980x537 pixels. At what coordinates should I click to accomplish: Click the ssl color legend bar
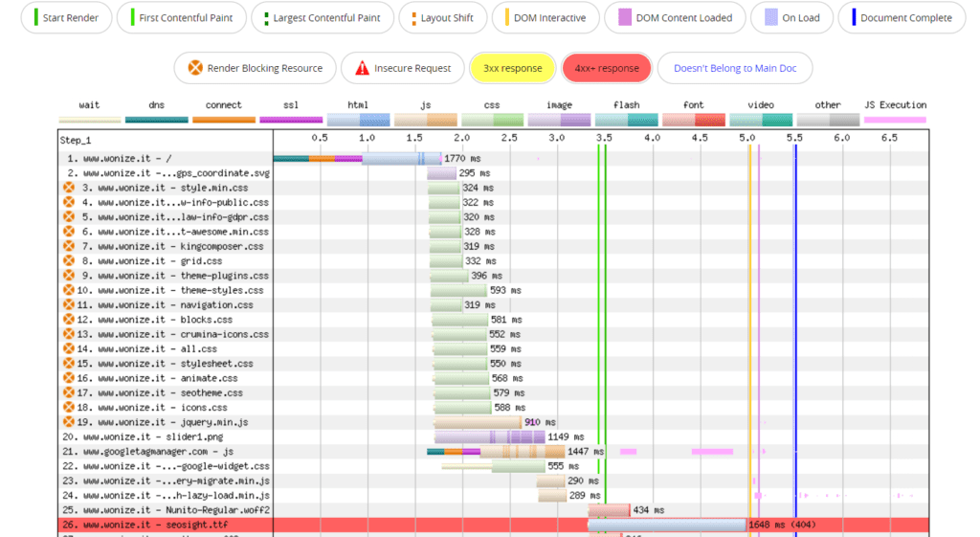click(291, 120)
